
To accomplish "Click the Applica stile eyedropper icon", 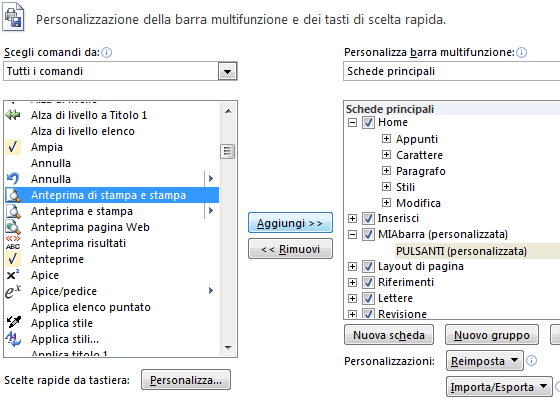I will coord(14,322).
